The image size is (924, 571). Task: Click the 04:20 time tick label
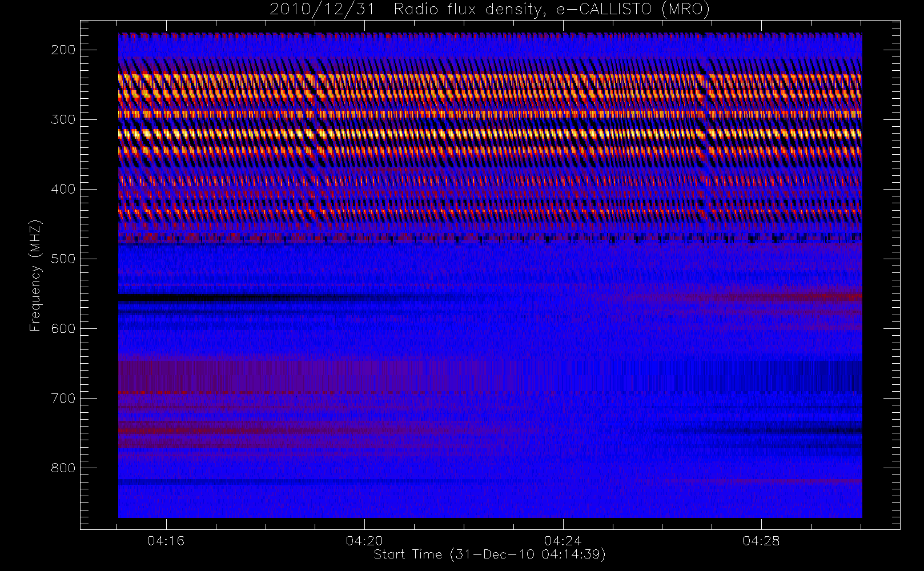click(x=364, y=541)
